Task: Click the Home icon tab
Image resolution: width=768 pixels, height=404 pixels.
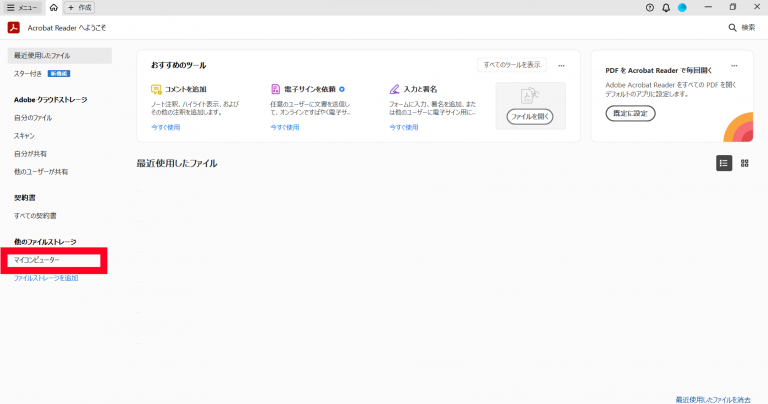Action: click(53, 7)
